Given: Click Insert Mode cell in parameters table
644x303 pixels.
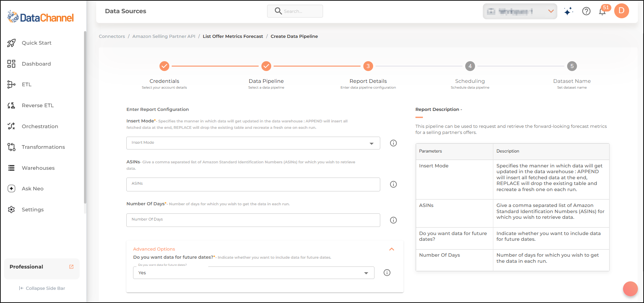Looking at the screenshot, I should coord(454,180).
